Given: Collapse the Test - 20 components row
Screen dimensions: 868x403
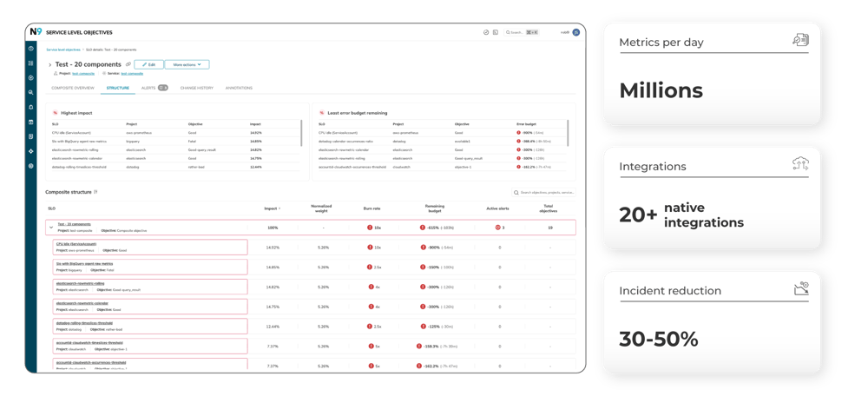Looking at the screenshot, I should (51, 228).
